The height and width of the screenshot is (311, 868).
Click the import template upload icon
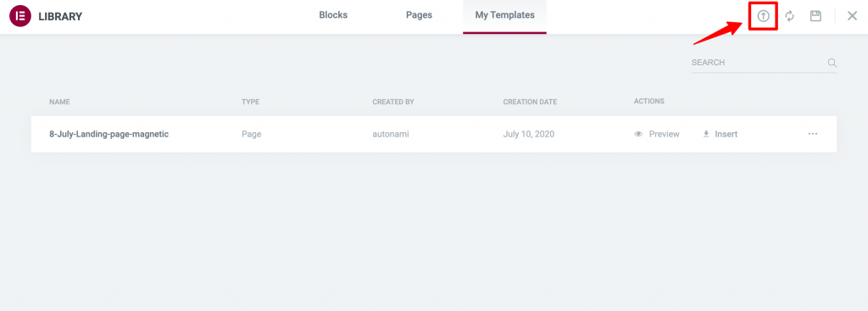tap(764, 16)
